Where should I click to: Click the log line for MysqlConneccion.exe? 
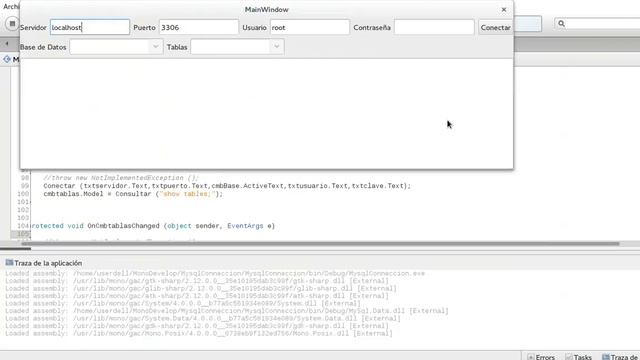[x=215, y=273]
